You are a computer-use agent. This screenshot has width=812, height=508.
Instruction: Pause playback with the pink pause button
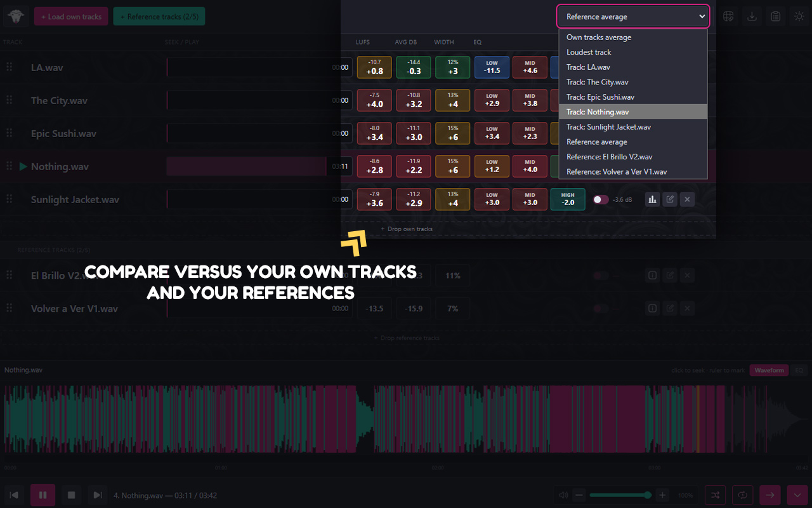click(x=43, y=495)
